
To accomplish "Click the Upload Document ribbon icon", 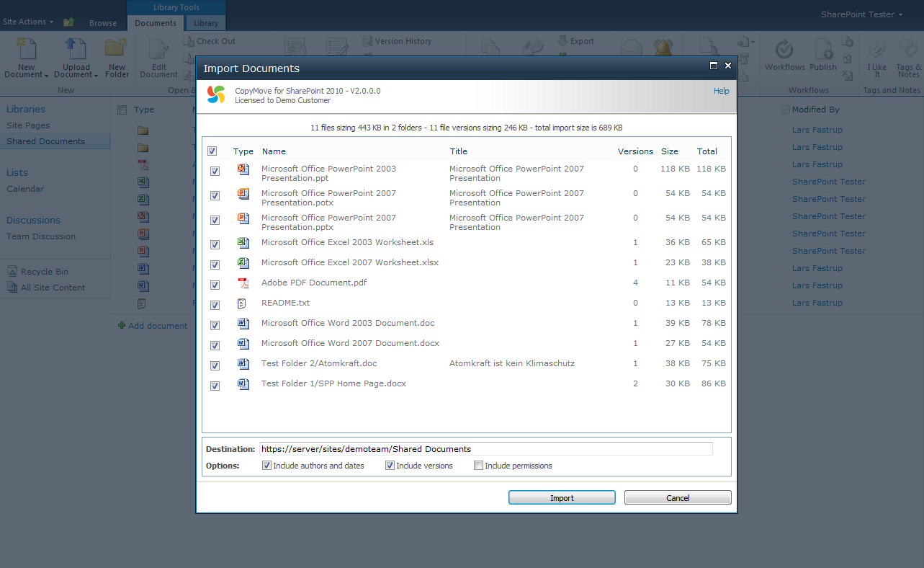I will point(76,49).
